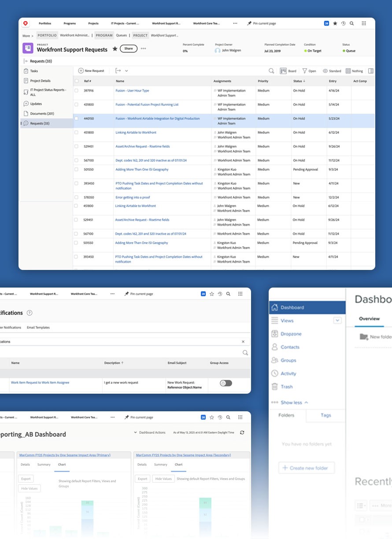This screenshot has width=392, height=539.
Task: Click the New Request button
Action: [91, 70]
